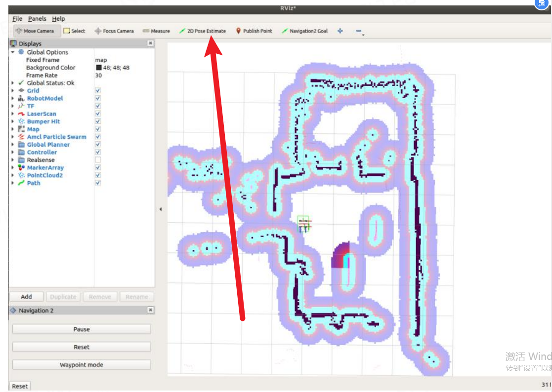Close the Navigation 2 panel

click(x=150, y=310)
